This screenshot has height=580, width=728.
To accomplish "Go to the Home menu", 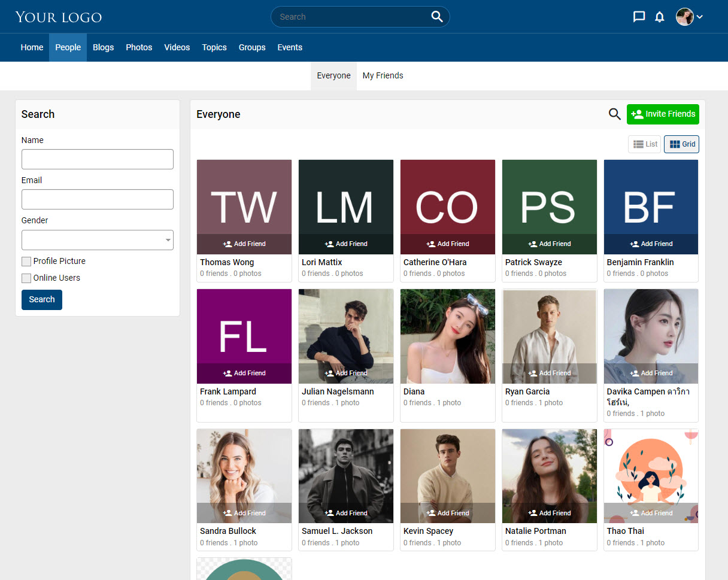I will [x=32, y=47].
